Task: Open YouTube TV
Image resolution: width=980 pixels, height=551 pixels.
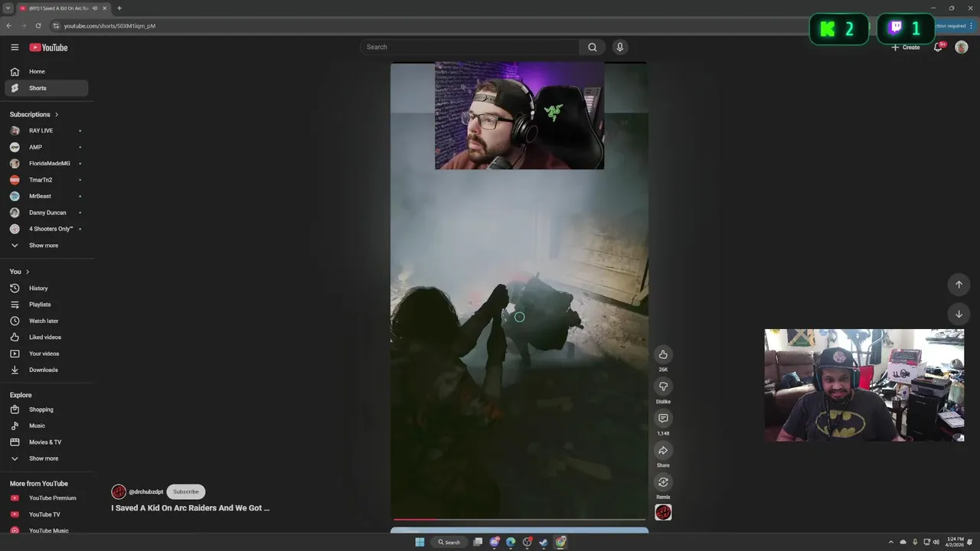Action: coord(47,514)
